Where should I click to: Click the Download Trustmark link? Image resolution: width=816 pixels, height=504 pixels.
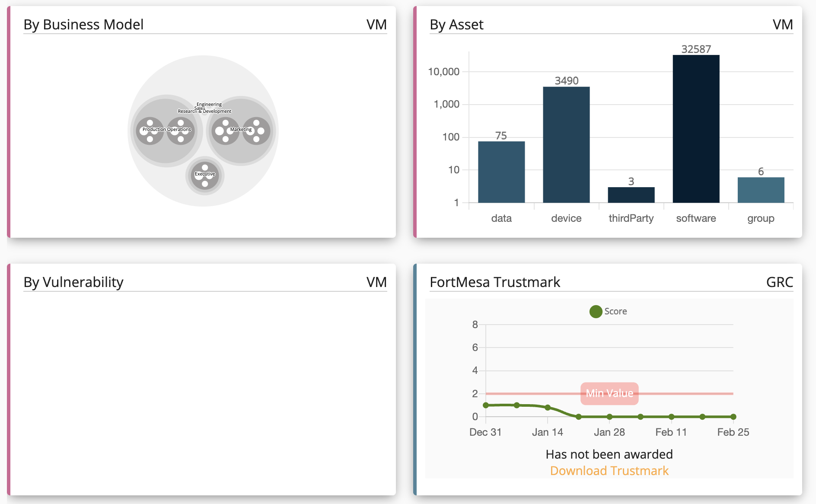609,471
